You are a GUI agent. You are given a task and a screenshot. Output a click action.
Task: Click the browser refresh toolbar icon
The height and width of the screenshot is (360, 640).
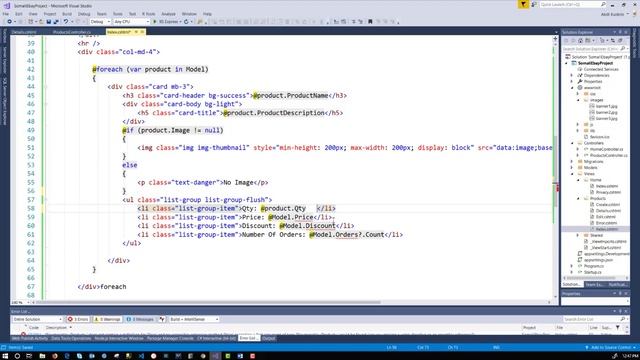[186, 22]
